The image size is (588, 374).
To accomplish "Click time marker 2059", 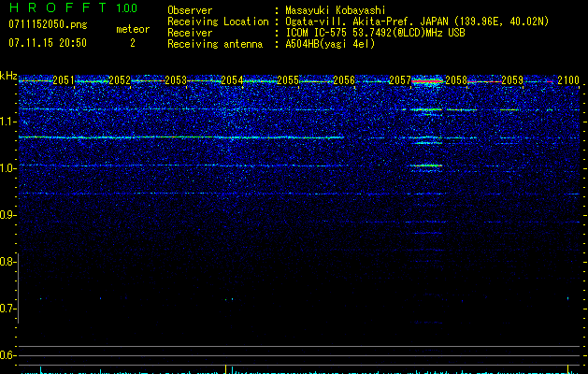I will click(512, 79).
